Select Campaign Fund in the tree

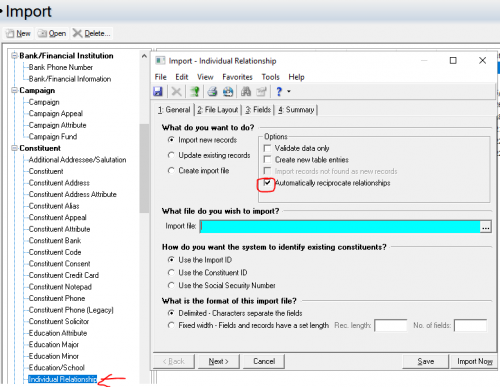[53, 137]
